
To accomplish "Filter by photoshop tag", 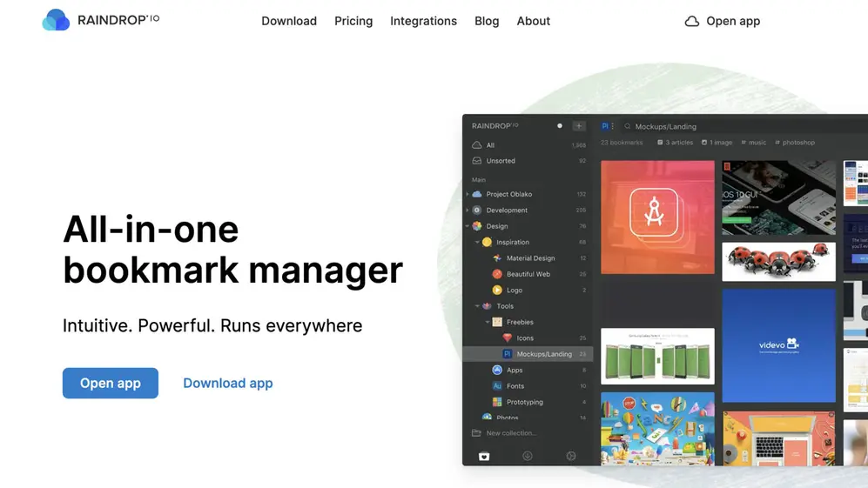I will pyautogui.click(x=795, y=143).
